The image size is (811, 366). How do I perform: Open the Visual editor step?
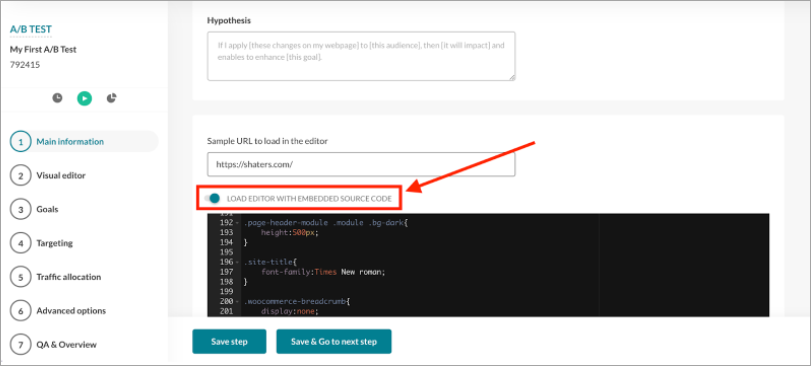point(61,175)
